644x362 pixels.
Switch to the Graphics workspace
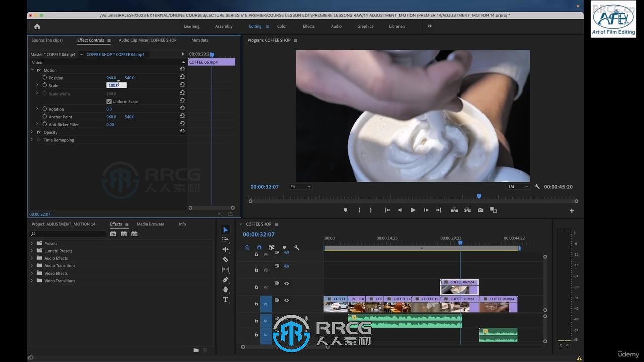[x=365, y=26]
